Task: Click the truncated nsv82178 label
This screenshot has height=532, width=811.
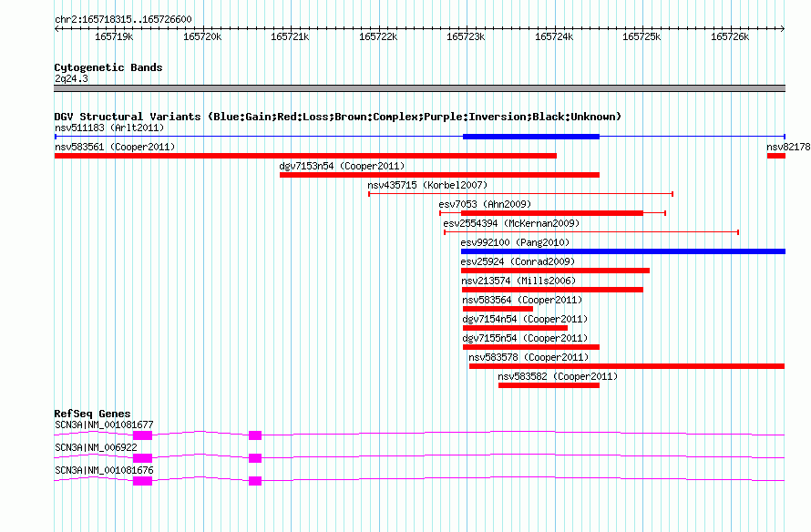Action: point(788,147)
